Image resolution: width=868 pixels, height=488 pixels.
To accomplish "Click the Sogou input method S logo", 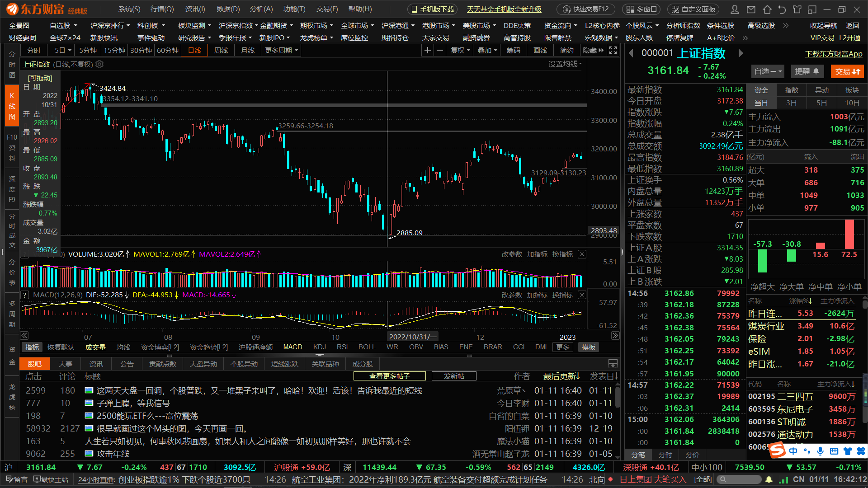I will [778, 450].
